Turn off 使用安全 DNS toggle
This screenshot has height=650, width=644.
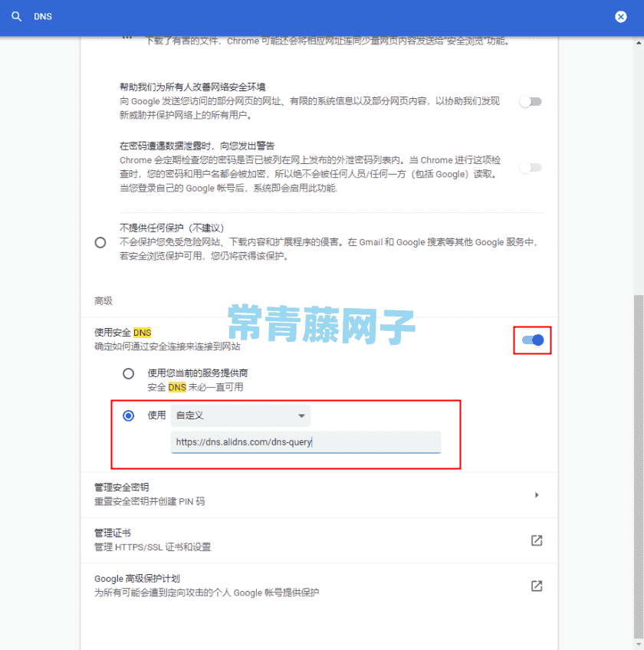click(533, 340)
